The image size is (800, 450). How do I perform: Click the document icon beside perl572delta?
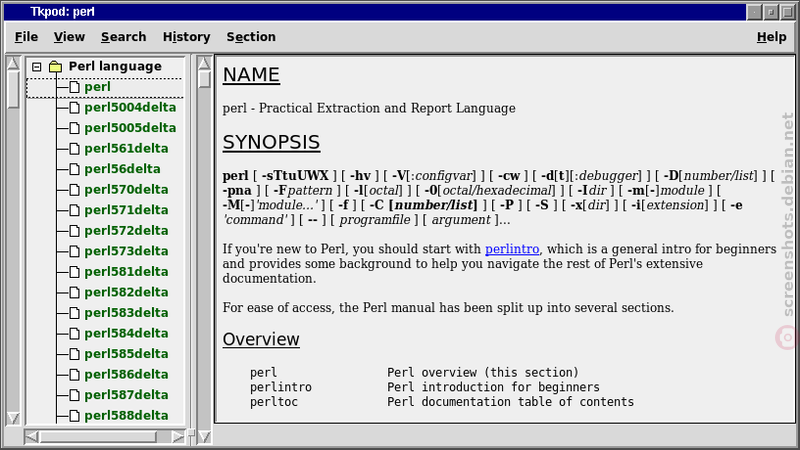click(x=74, y=231)
